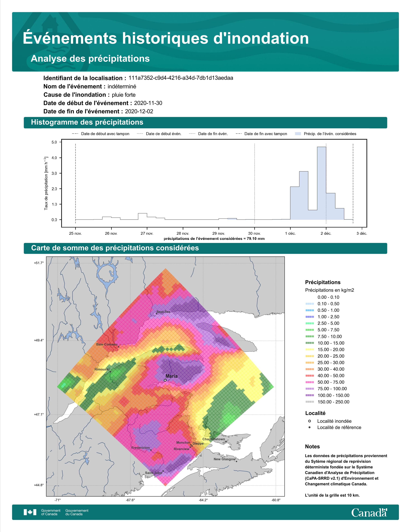The height and width of the screenshot is (532, 411).
Task: Select the 100.00 - 150.00 legend swatch
Action: [x=309, y=395]
